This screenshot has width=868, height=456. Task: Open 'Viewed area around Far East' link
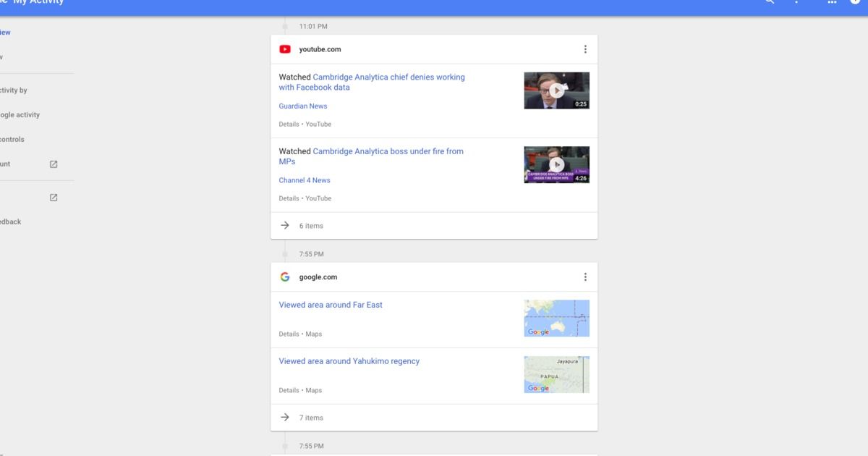point(331,305)
